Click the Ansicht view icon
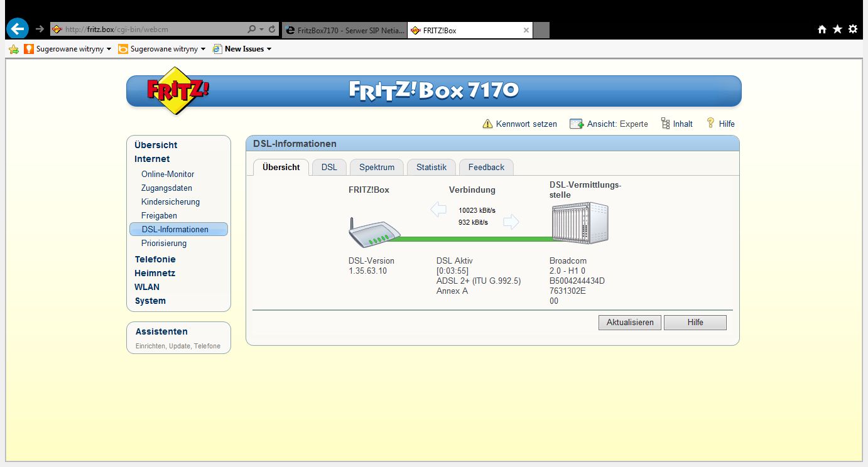Screen dimensions: 868x467 click(577, 124)
